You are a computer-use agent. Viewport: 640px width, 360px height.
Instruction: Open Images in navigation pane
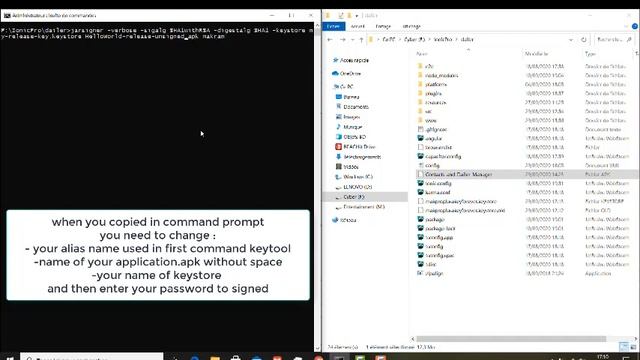point(348,117)
